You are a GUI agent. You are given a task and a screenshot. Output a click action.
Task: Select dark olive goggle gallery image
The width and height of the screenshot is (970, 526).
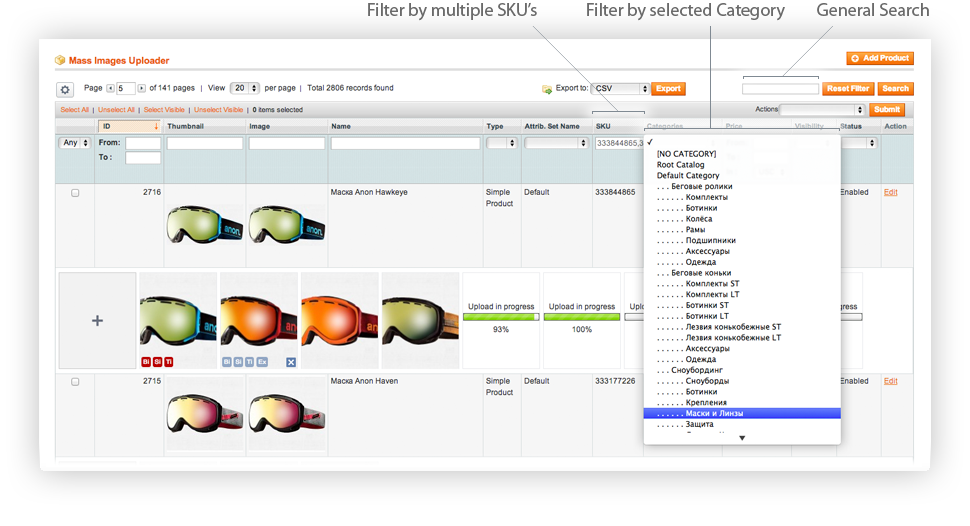421,321
